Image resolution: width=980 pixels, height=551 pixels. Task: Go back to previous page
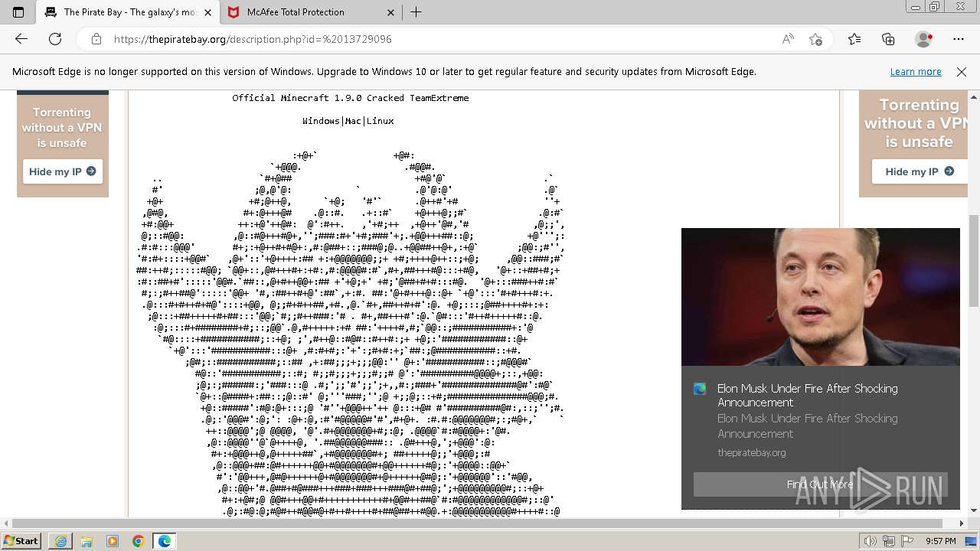(x=21, y=39)
